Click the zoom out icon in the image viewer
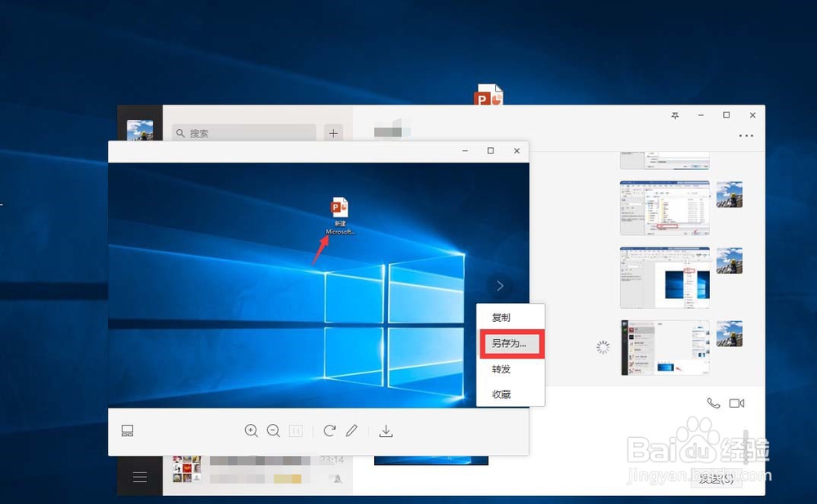This screenshot has width=817, height=504. click(x=274, y=430)
